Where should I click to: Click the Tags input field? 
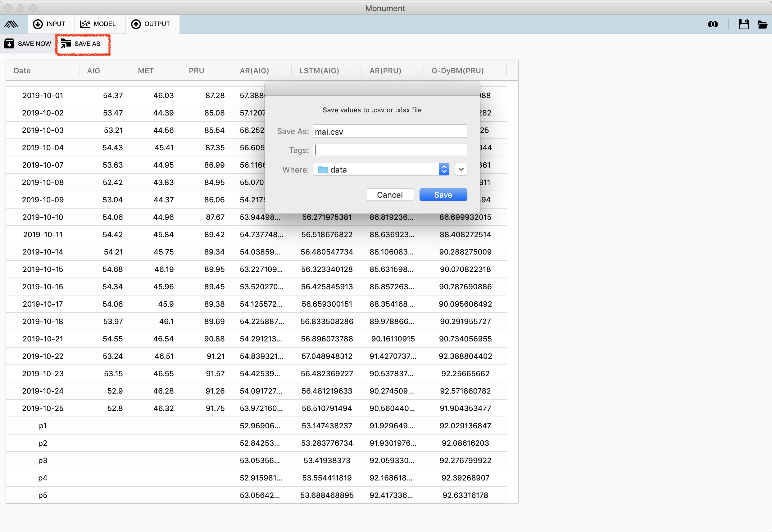[x=389, y=150]
